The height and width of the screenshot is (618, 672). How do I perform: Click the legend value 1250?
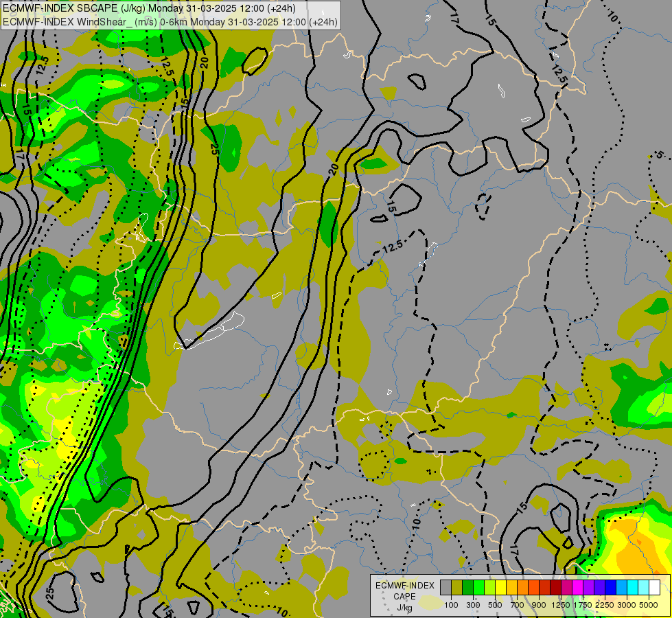[561, 605]
